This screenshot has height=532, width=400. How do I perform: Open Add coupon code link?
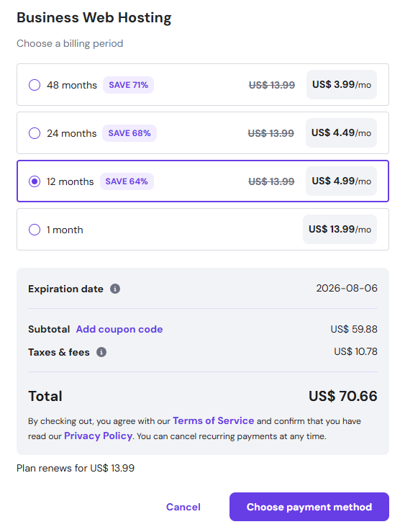click(x=119, y=329)
